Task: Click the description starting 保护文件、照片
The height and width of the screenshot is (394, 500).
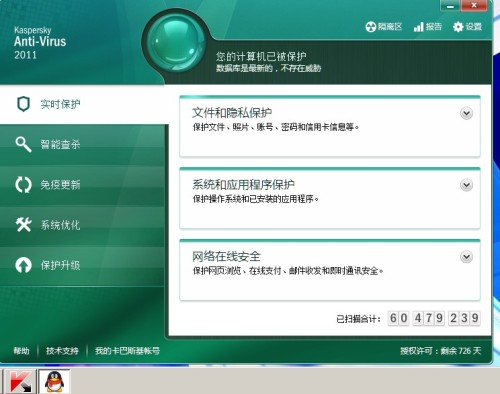Action: click(x=276, y=127)
